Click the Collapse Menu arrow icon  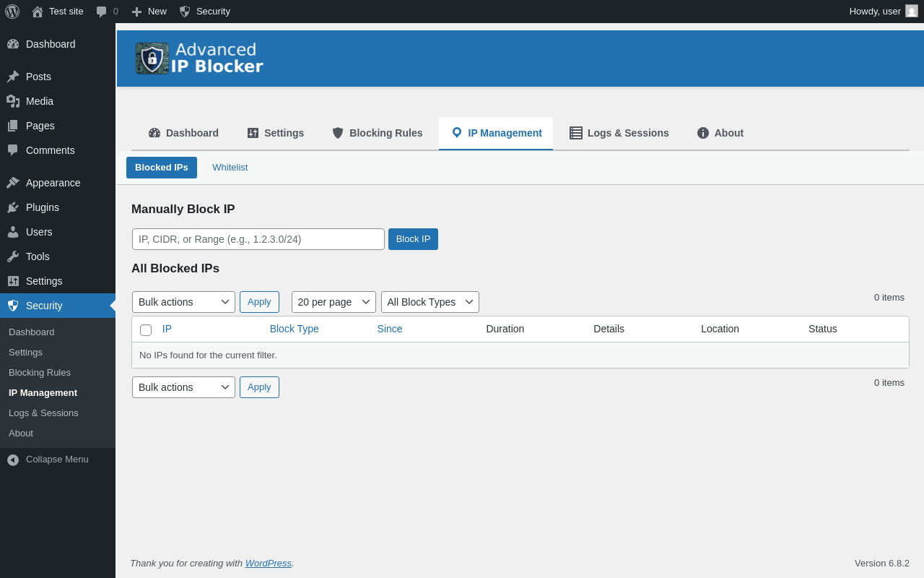point(13,460)
